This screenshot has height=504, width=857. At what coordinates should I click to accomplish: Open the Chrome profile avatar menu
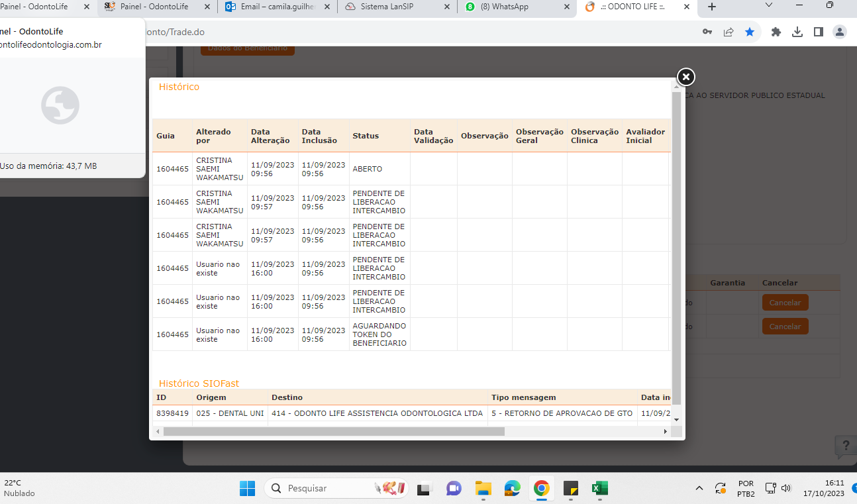[x=840, y=32]
